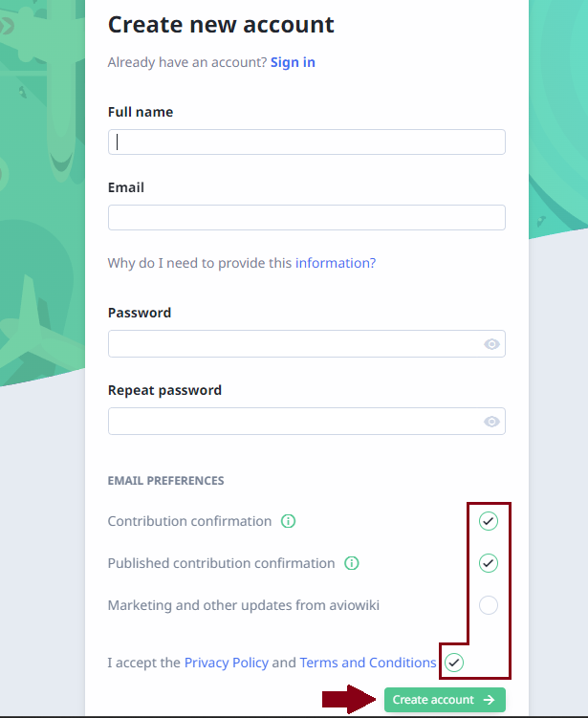Select the Password input field

click(x=307, y=344)
